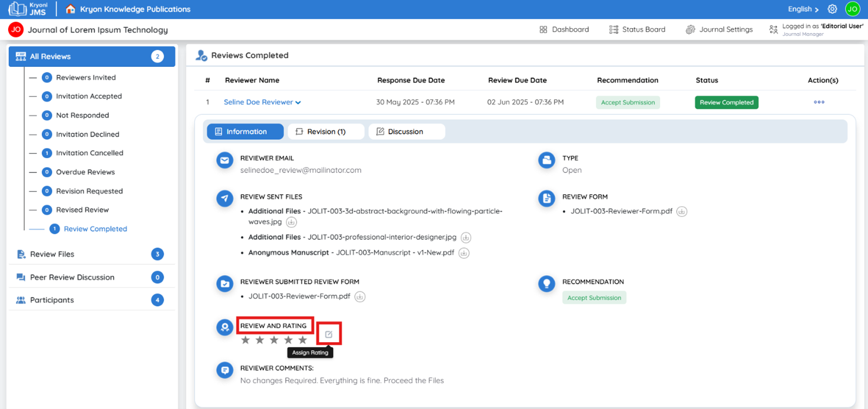Download Review Form JOLIT-003-Reviewer-Form.pdf
The image size is (868, 409).
[x=682, y=212]
